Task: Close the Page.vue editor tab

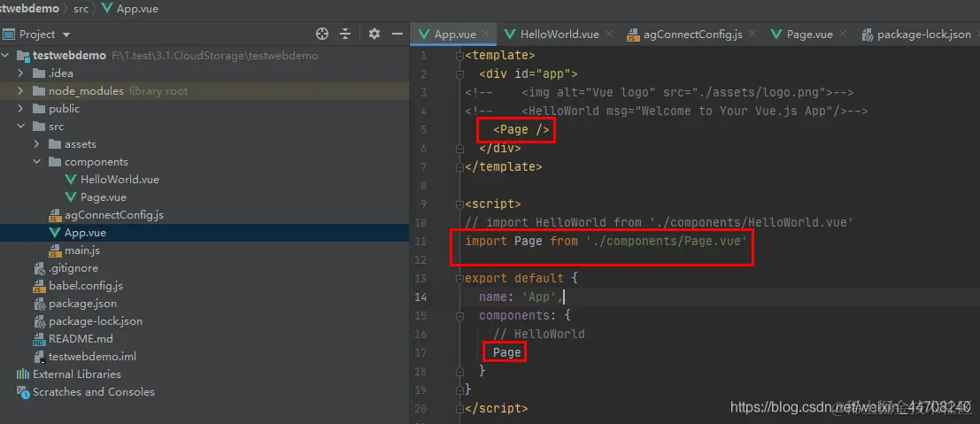Action: coord(843,34)
